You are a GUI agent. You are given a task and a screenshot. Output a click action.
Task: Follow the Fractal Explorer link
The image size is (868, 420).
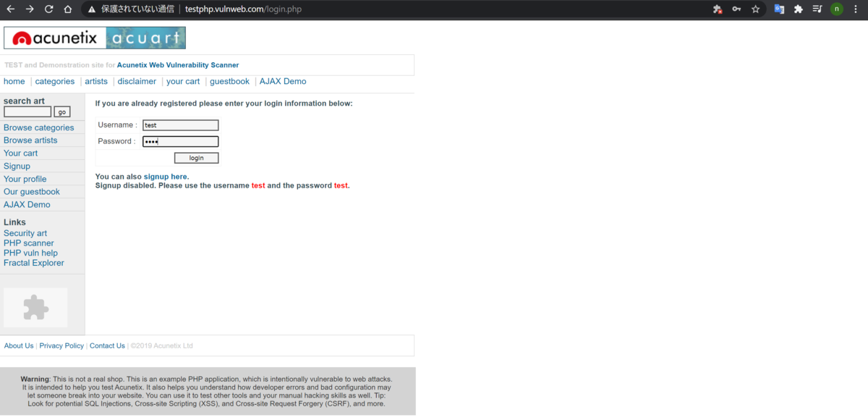click(34, 263)
